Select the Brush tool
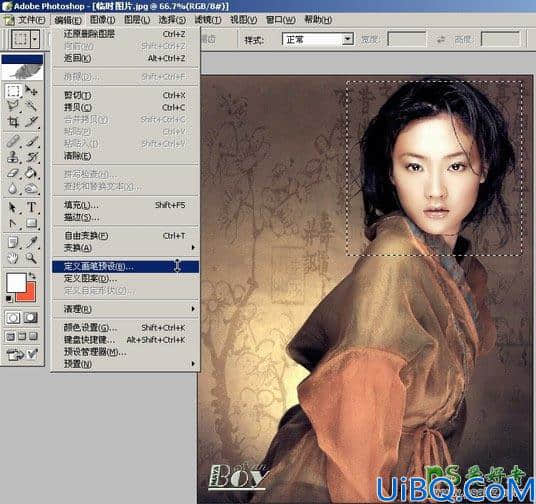This screenshot has width=536, height=504. click(31, 141)
